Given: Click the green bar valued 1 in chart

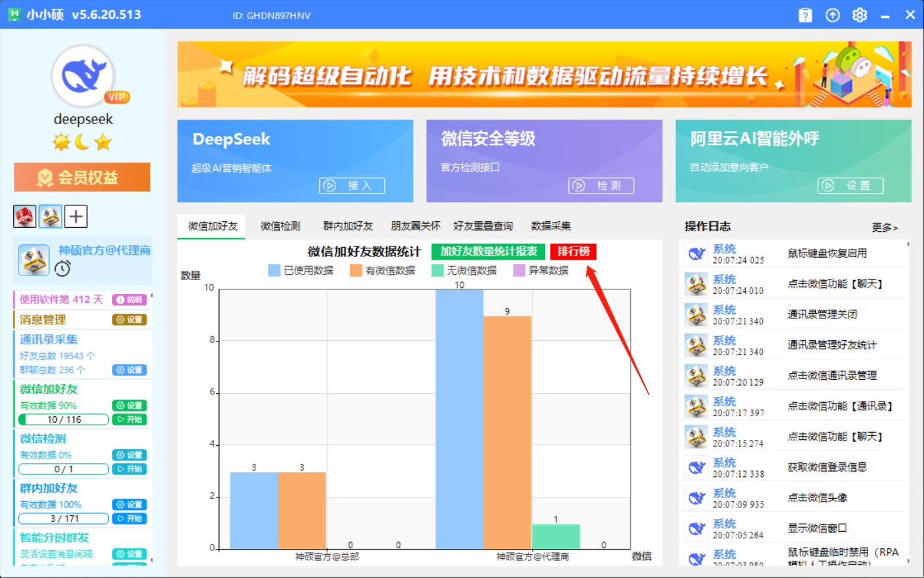Looking at the screenshot, I should [x=556, y=536].
